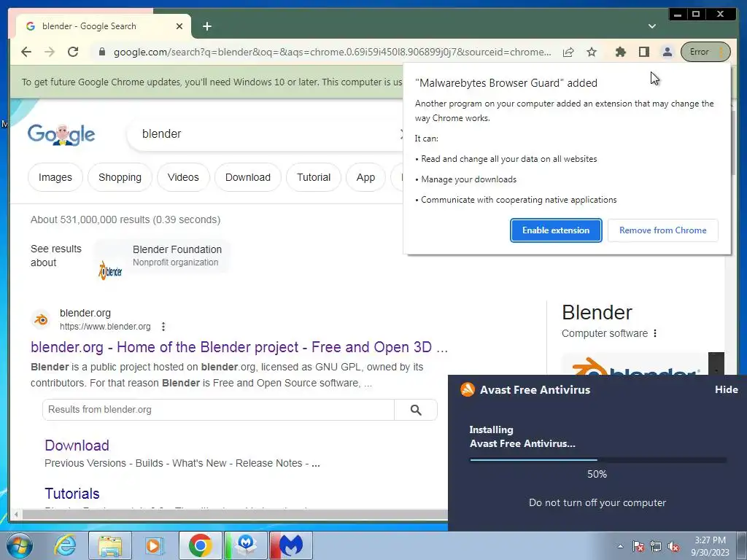747x560 pixels.
Task: Open options beside Computer software label
Action: (655, 333)
